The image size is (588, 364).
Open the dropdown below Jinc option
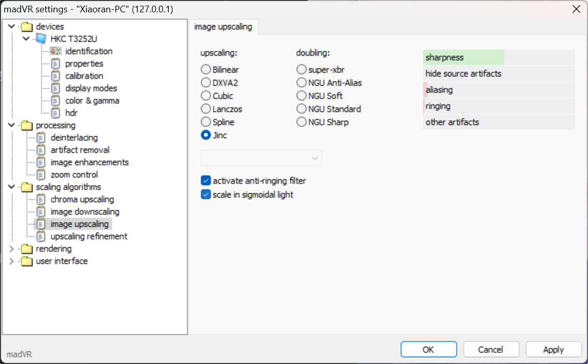[261, 158]
